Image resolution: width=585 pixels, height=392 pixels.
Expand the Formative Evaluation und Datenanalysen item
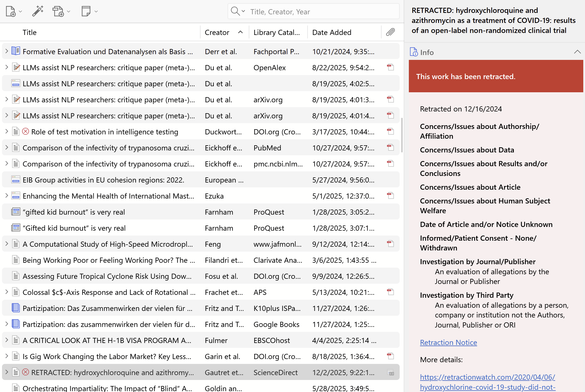tap(7, 51)
